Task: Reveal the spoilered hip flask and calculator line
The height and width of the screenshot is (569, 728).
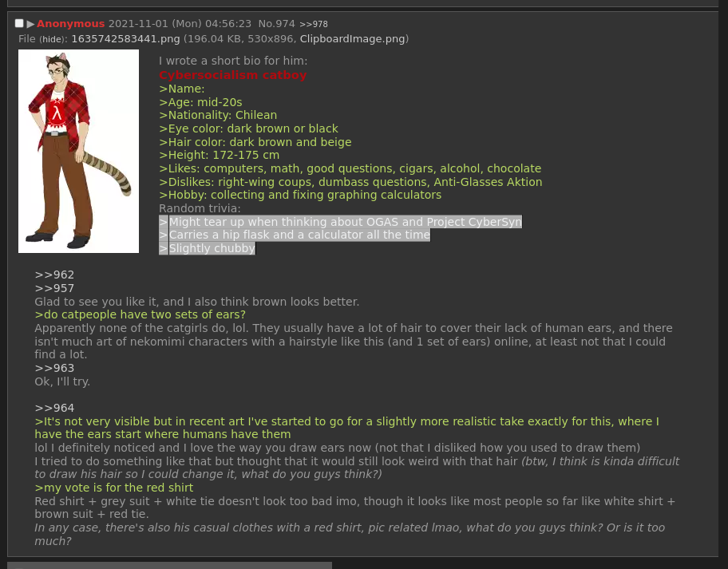Action: click(x=295, y=235)
